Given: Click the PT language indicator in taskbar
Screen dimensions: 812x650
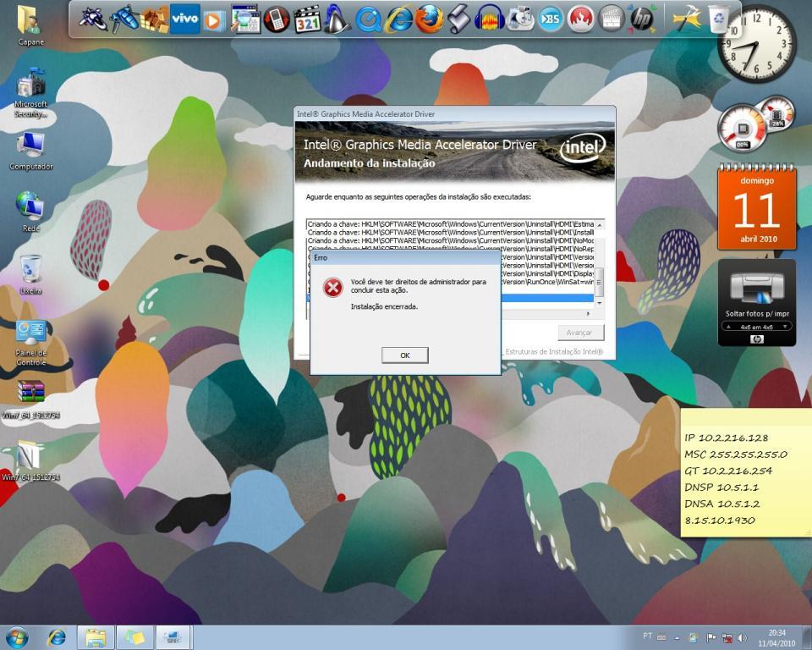Looking at the screenshot, I should click(647, 636).
